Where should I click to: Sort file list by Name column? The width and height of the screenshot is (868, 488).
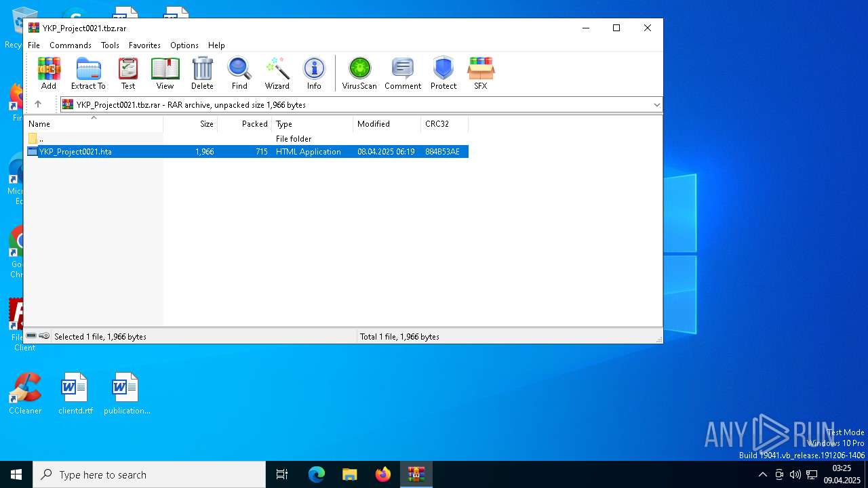[94, 124]
